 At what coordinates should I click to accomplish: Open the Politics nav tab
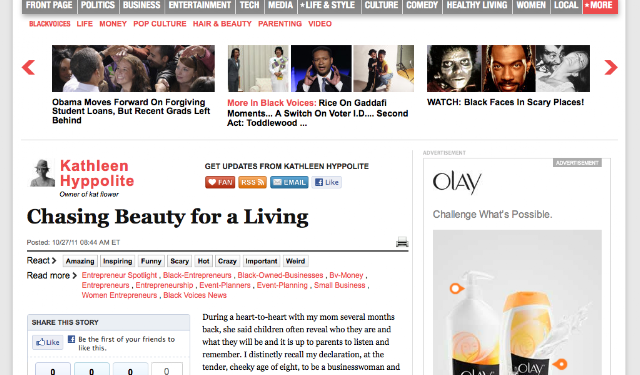(x=98, y=5)
